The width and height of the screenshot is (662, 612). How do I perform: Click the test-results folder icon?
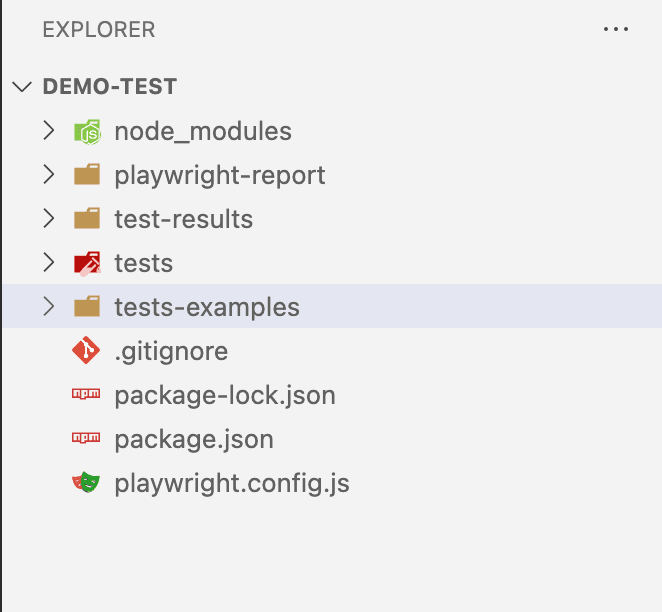coord(87,218)
